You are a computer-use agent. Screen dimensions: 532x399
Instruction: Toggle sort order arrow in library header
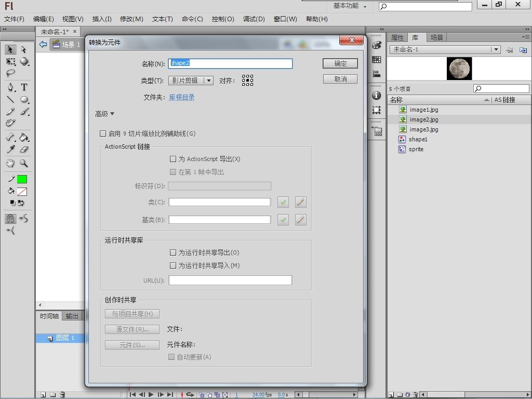click(487, 100)
